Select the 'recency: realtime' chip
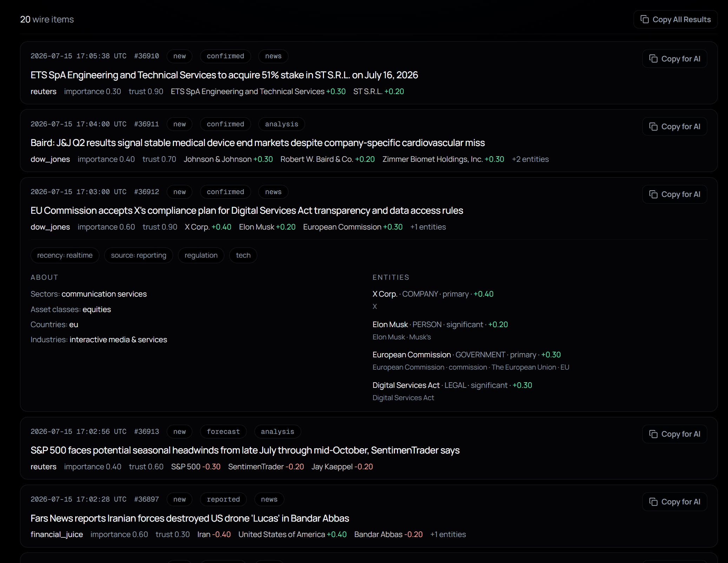728x563 pixels. [x=65, y=255]
